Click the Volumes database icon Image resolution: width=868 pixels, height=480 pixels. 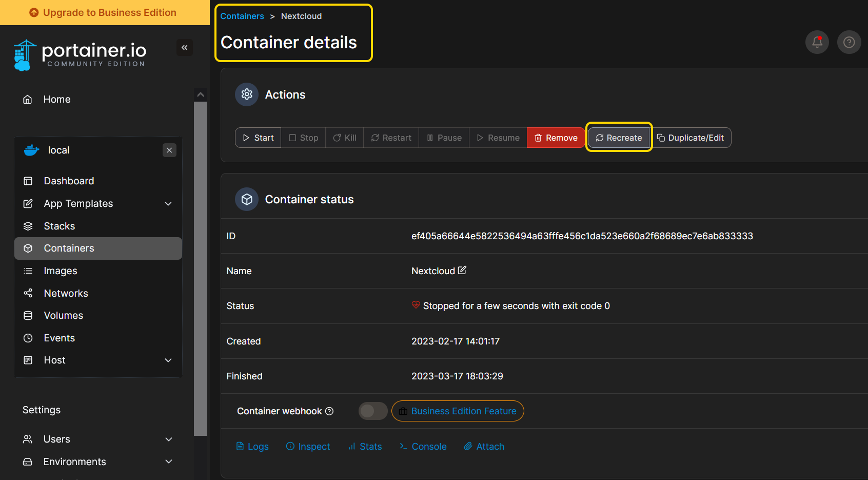(28, 316)
